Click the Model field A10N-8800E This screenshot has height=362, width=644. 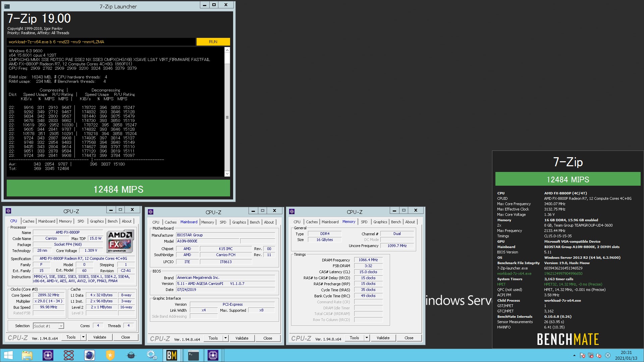208,241
